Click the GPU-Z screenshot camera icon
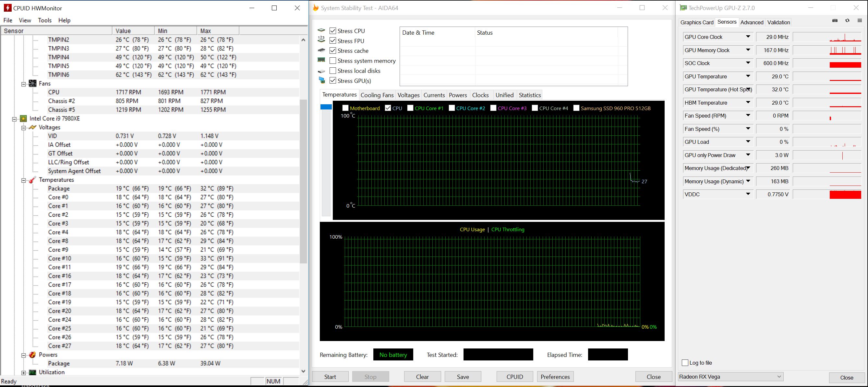Viewport: 868px width, 387px height. [x=835, y=21]
